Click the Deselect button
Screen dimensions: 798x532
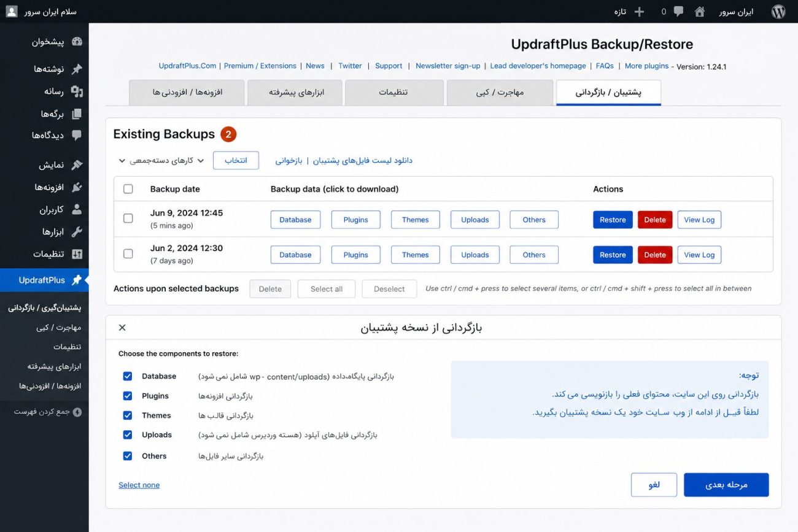tap(389, 289)
